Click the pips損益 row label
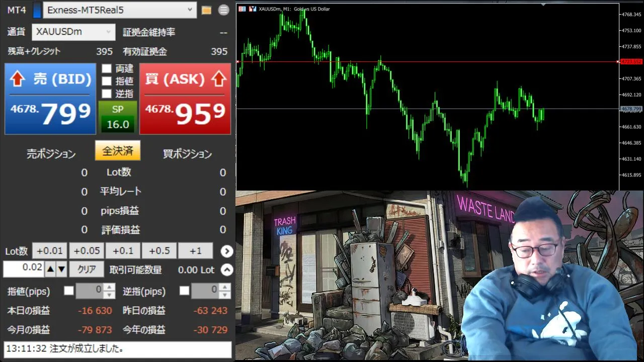 (x=120, y=211)
